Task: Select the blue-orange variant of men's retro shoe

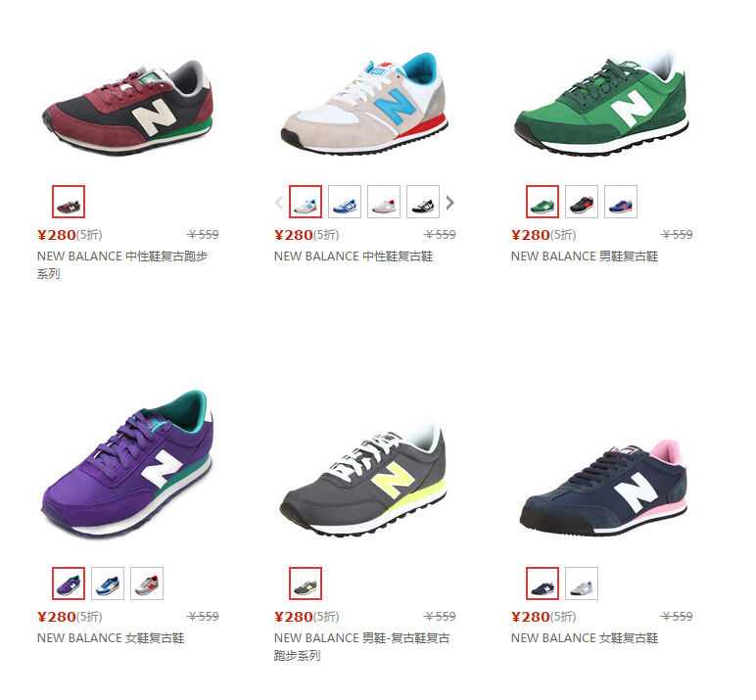Action: [x=621, y=202]
